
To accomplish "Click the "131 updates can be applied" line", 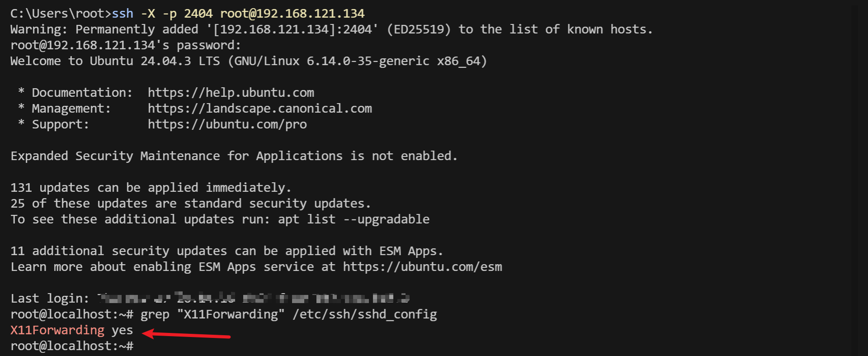I will pos(151,188).
